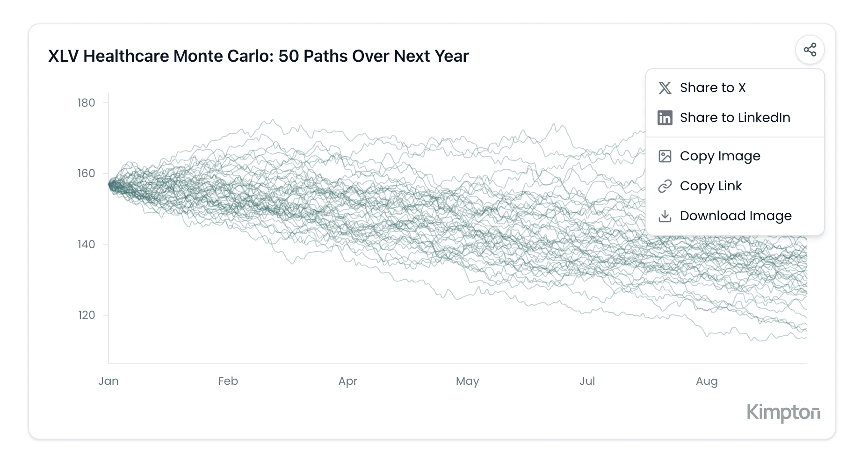Select Download Image menu entry

click(x=735, y=216)
